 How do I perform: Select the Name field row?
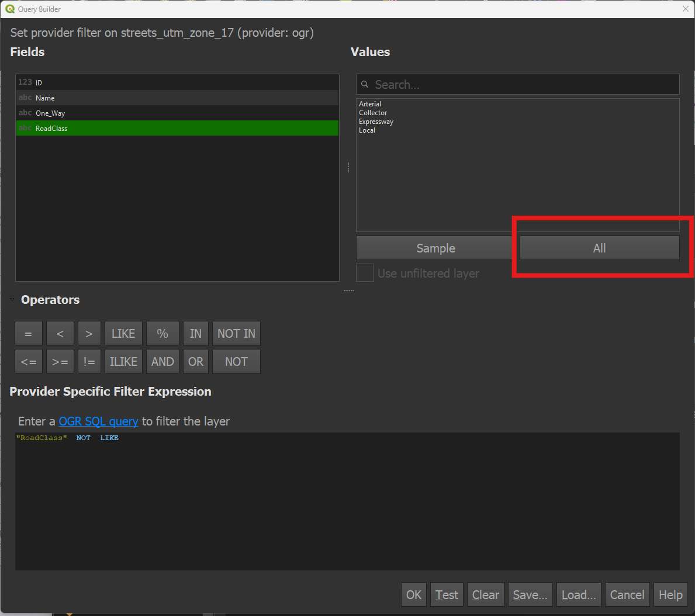177,98
